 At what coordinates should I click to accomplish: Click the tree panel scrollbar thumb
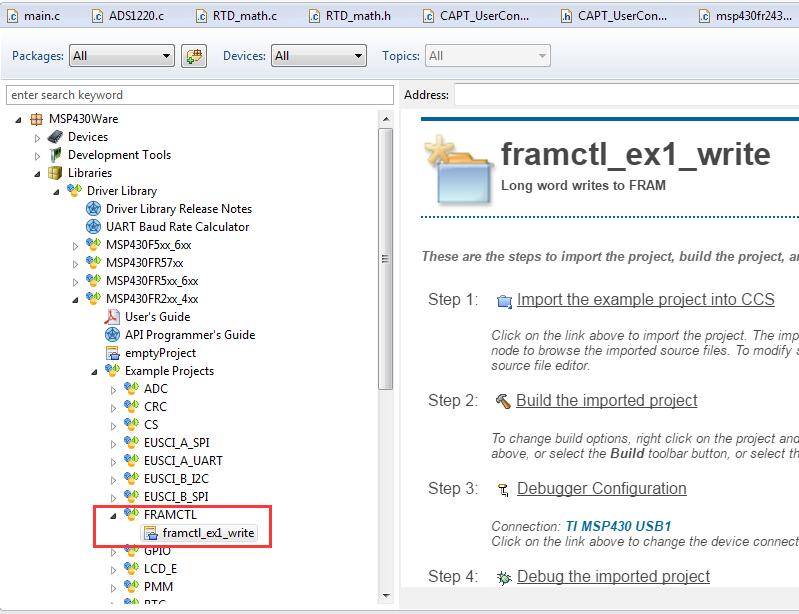[x=386, y=259]
